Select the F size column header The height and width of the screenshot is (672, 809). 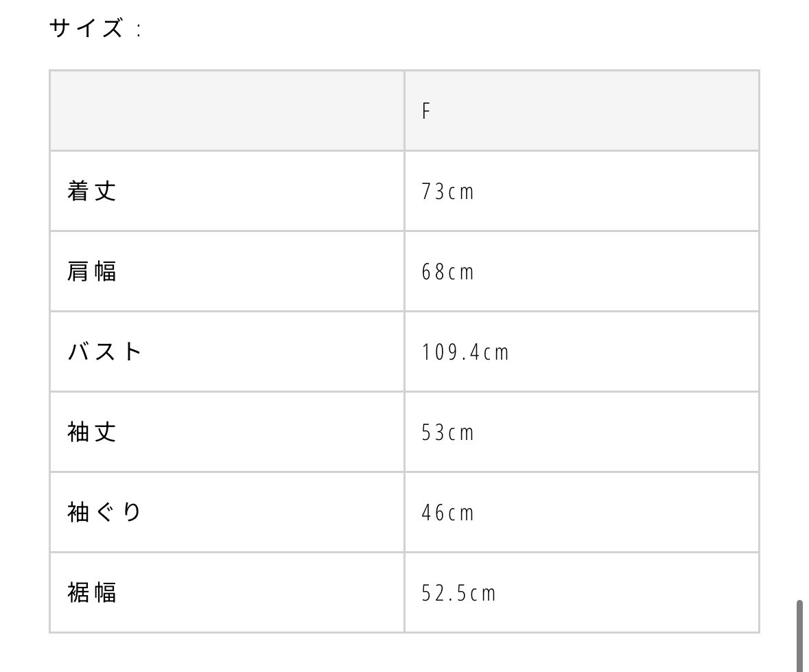click(x=425, y=111)
